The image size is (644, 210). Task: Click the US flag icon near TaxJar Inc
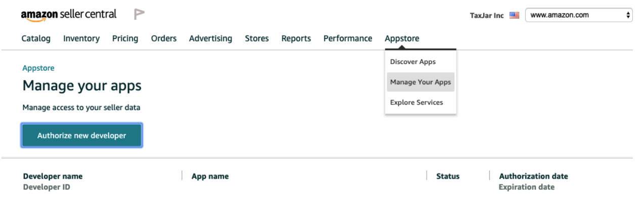[515, 15]
